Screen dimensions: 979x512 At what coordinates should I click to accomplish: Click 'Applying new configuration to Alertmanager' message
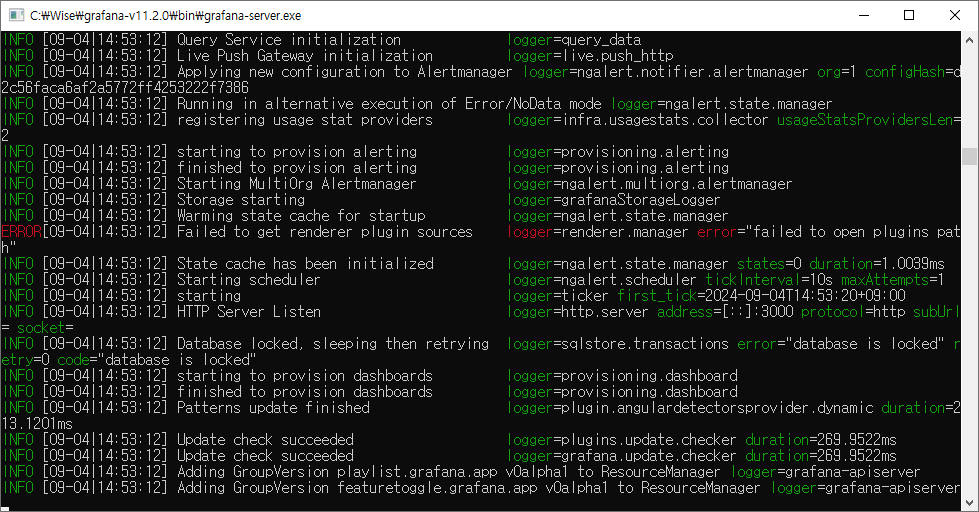pyautogui.click(x=345, y=72)
